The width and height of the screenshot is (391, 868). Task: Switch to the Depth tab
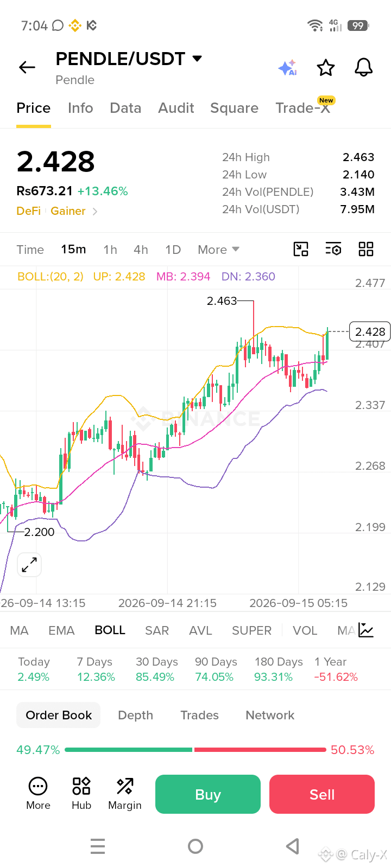(x=135, y=715)
